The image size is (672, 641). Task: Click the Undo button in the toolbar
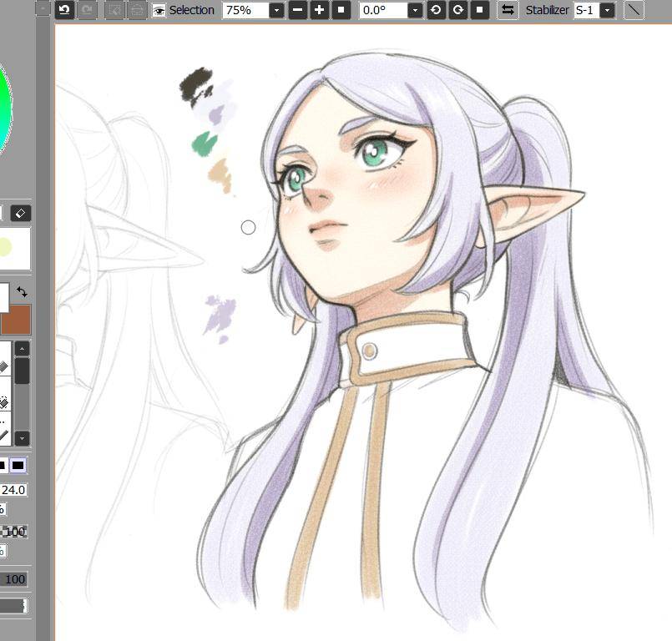(64, 10)
